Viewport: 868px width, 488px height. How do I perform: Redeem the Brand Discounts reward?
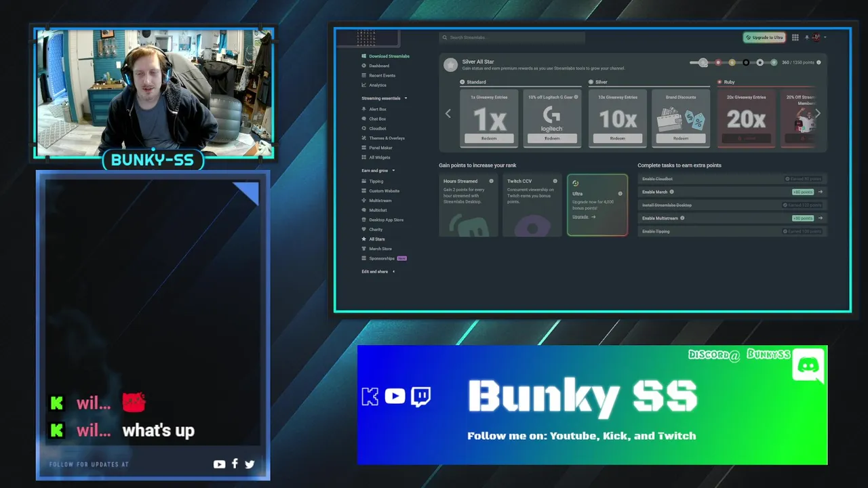point(681,138)
